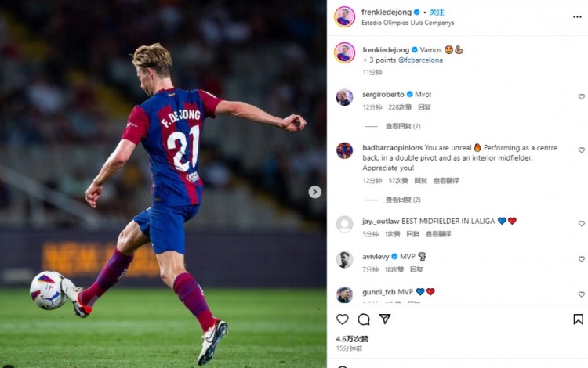Screen dimensions: 588x368
Task: Like badbarcaopinions' comment heart
Action: tap(581, 150)
